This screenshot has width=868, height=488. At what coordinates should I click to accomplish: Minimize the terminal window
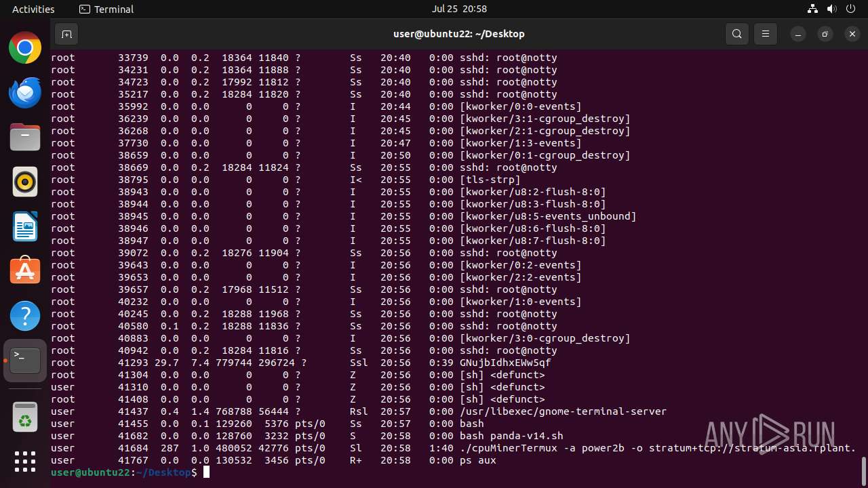tap(799, 34)
